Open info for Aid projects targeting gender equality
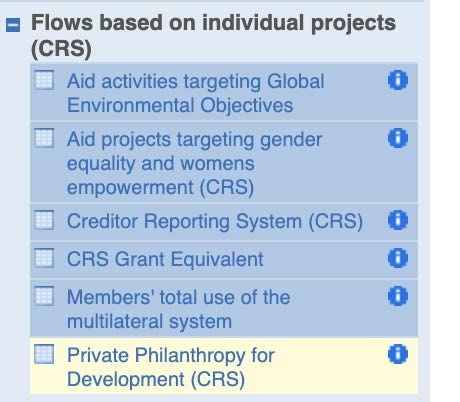This screenshot has width=460, height=402. coord(398,138)
